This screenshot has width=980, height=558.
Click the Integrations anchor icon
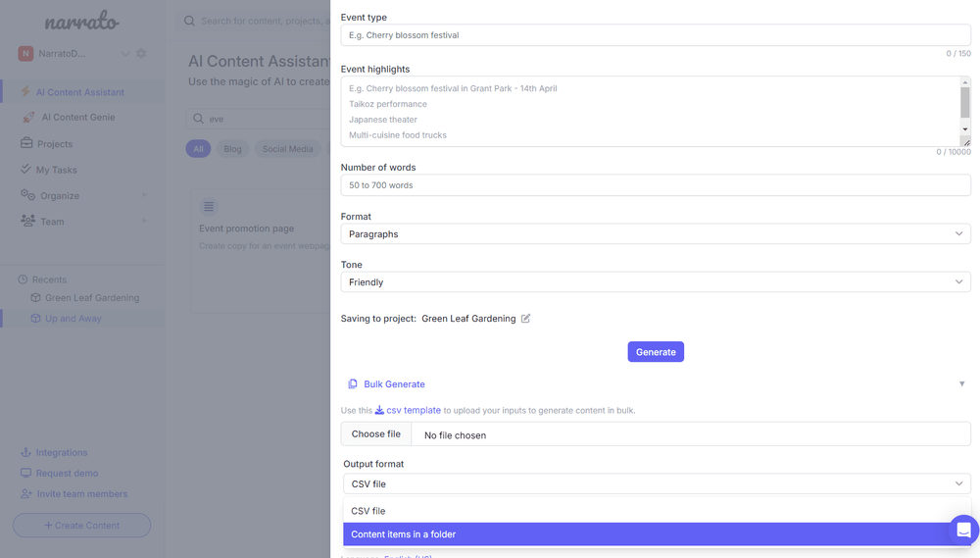tap(25, 452)
